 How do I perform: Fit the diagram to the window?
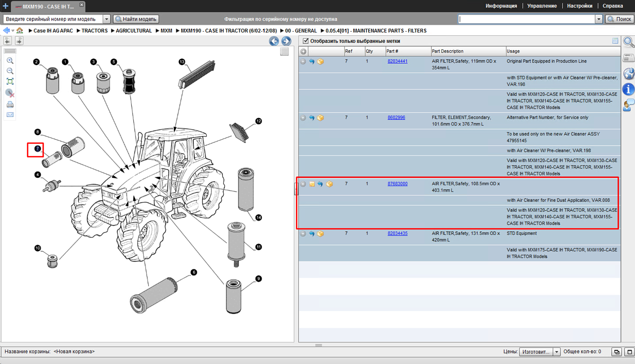(10, 81)
